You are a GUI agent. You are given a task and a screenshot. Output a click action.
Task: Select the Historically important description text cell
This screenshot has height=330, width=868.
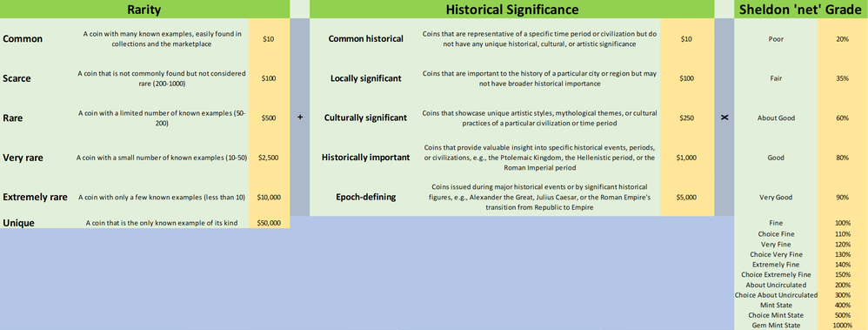[x=540, y=158]
